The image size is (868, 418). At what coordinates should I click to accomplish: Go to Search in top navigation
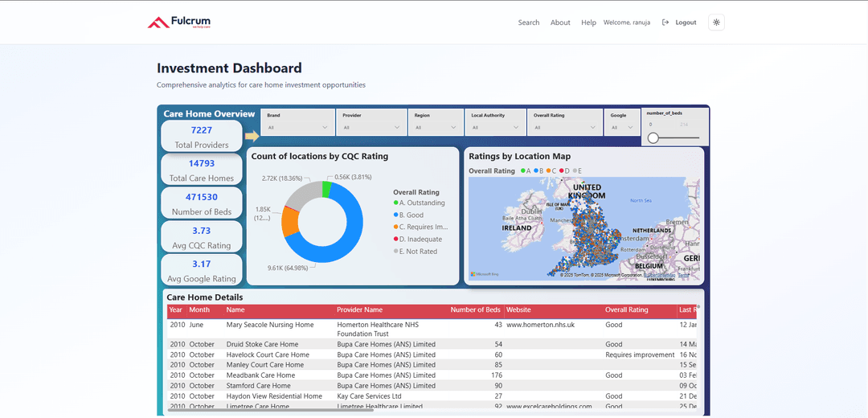[x=529, y=23]
